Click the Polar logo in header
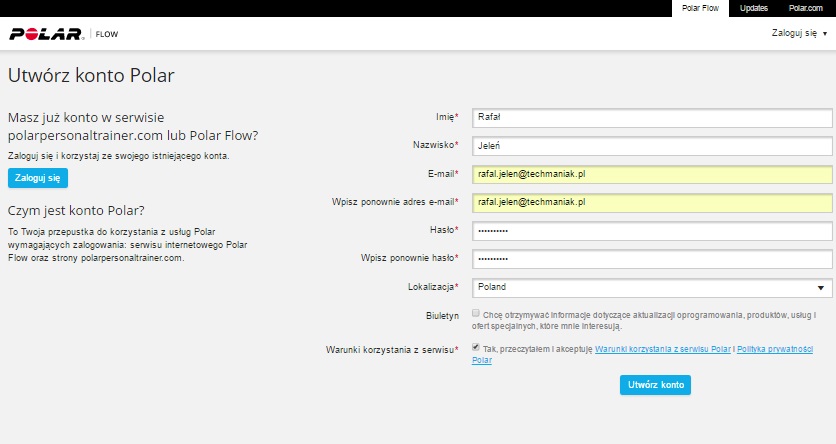This screenshot has width=836, height=444. (x=46, y=34)
